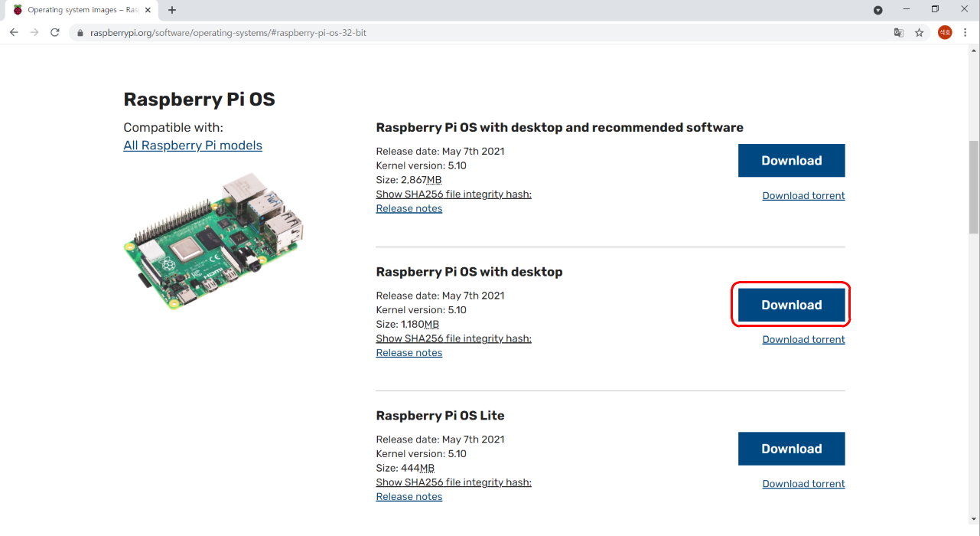Open the All Raspberry Pi models link

[193, 145]
